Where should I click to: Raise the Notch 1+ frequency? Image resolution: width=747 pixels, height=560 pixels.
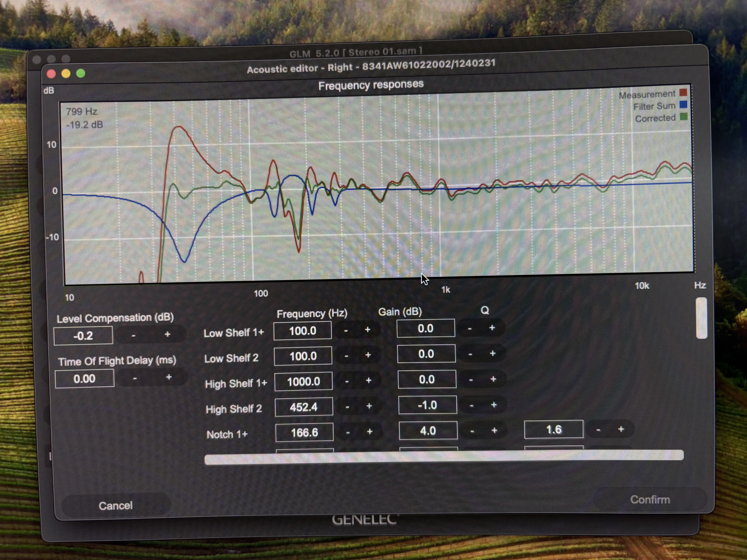pos(370,431)
